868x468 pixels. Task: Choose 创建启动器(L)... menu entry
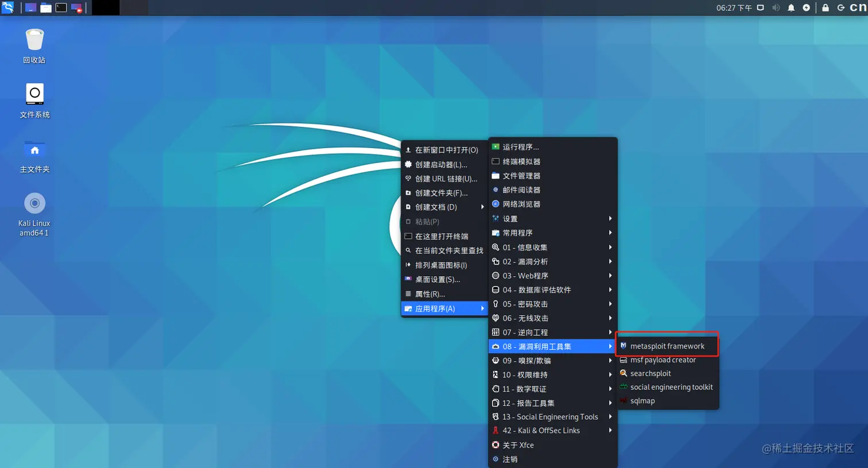tap(444, 164)
